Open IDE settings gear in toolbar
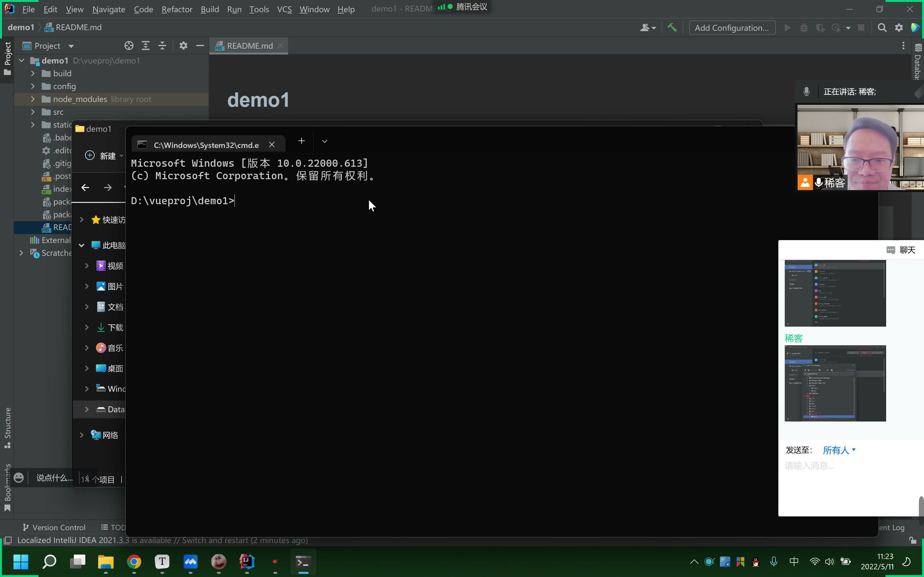Viewport: 924px width, 577px height. 899,28
